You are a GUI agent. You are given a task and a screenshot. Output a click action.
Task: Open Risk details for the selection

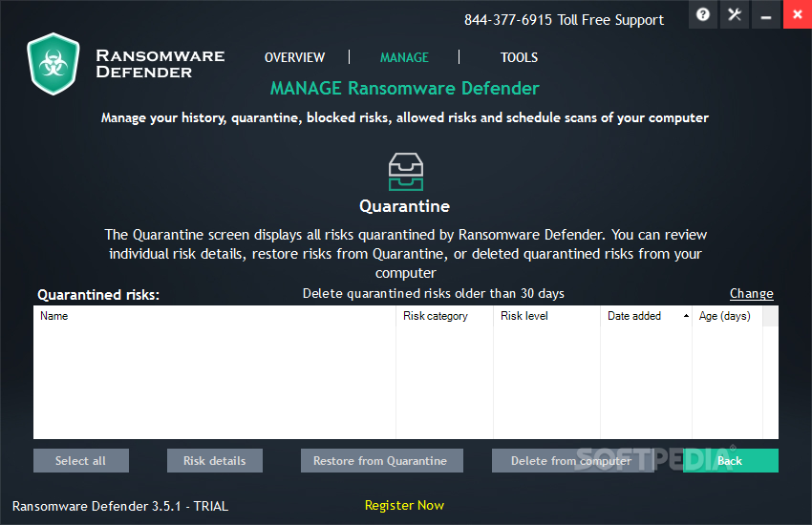(x=214, y=460)
